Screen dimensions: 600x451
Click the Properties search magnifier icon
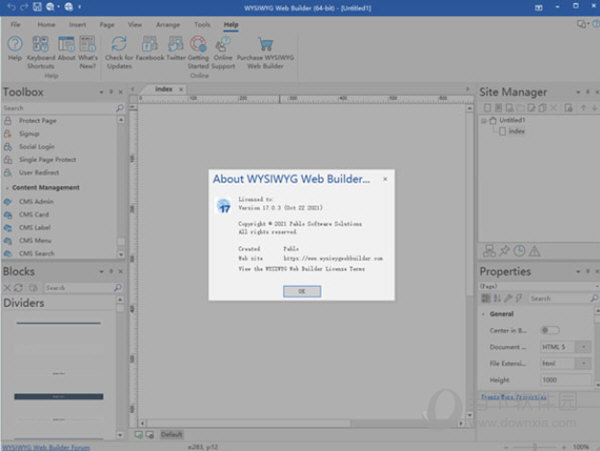594,298
